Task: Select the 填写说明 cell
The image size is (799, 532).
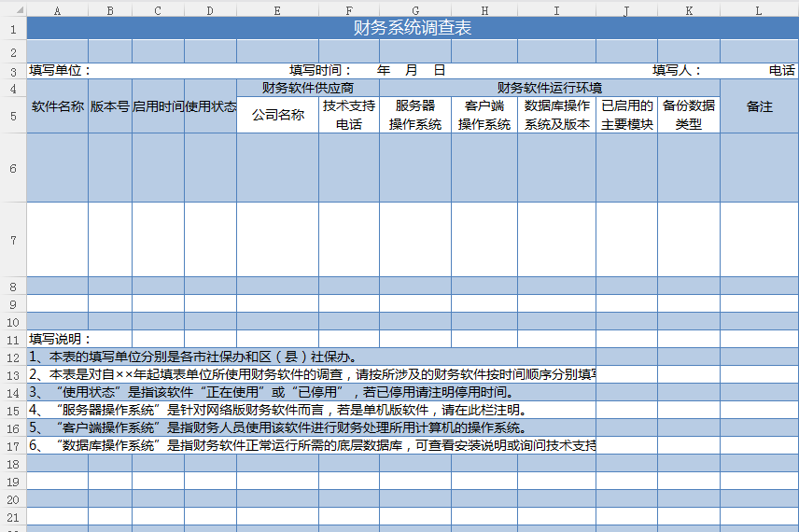Action: 58,340
